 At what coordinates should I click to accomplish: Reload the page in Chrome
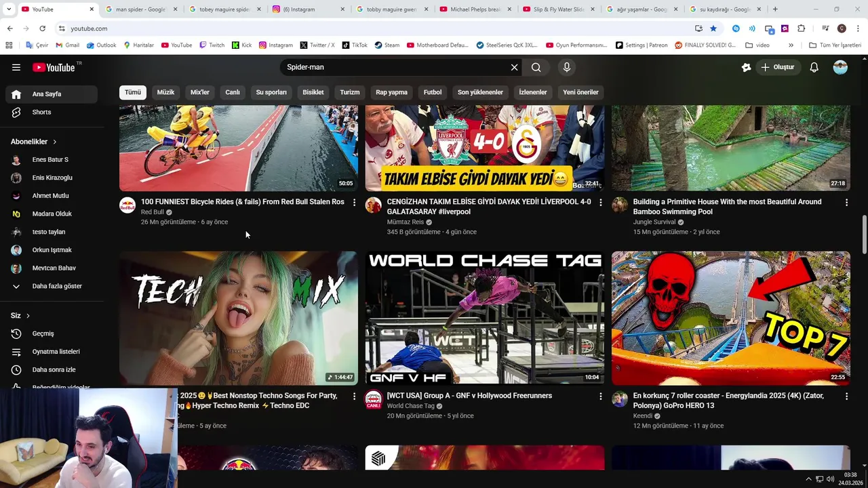42,28
